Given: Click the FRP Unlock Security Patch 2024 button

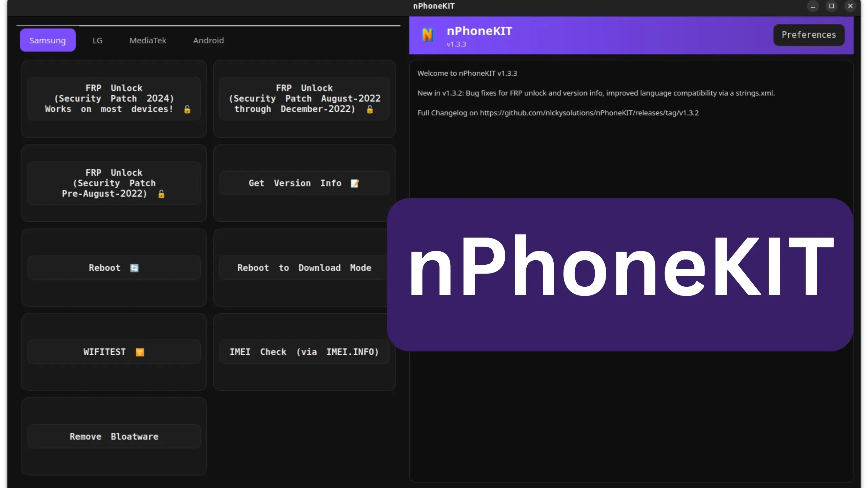Looking at the screenshot, I should click(114, 99).
